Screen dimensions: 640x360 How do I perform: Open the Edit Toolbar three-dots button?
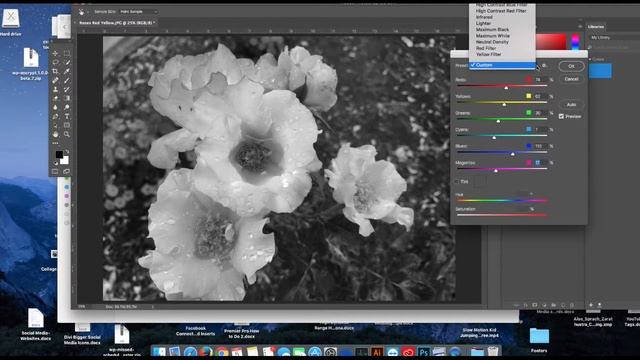click(x=55, y=143)
